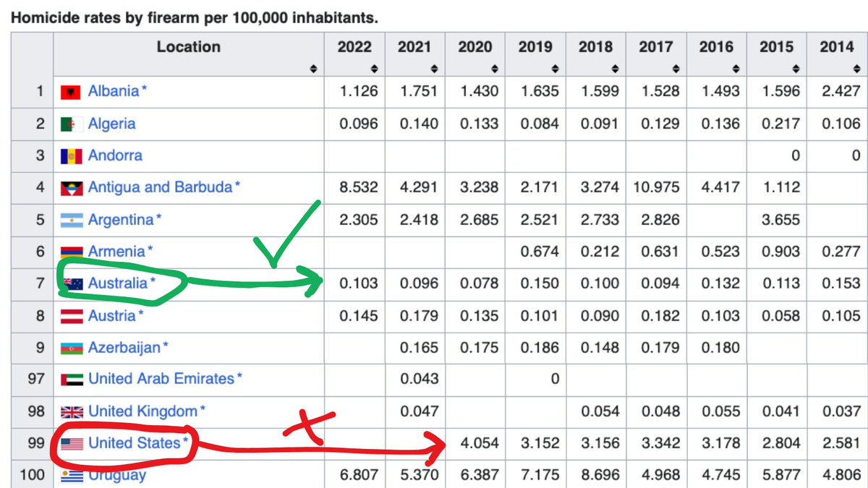Select United Kingdom 2021 value 0.047
The height and width of the screenshot is (488, 868).
[420, 411]
